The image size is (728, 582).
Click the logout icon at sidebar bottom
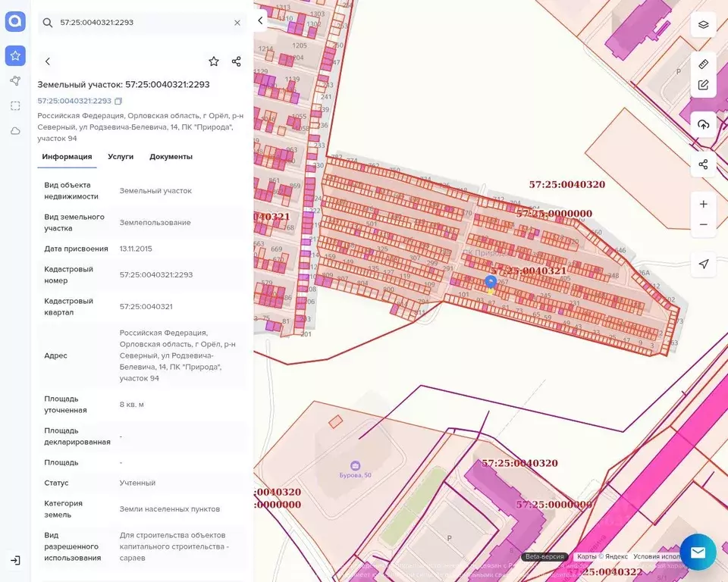[x=15, y=561]
